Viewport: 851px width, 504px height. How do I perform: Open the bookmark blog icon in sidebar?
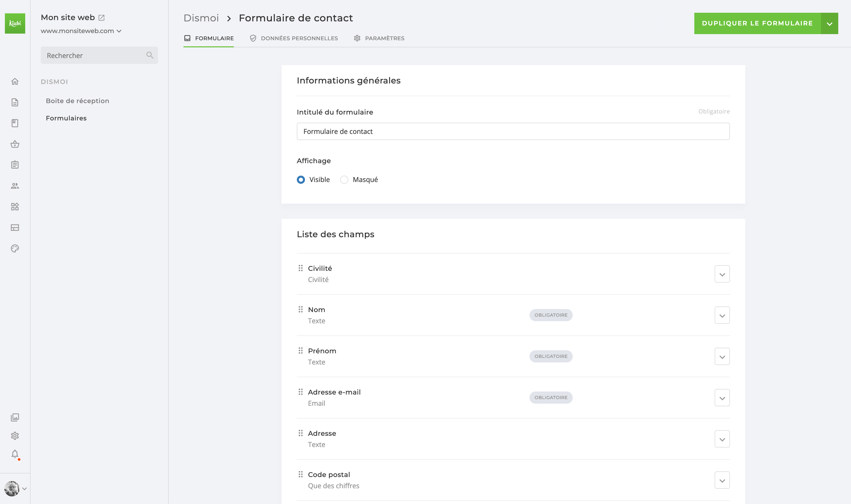click(15, 123)
